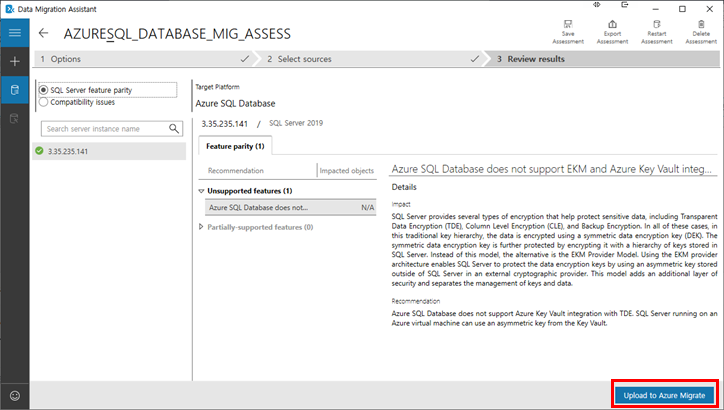The height and width of the screenshot is (410, 724).
Task: Minimize the Data Migration Assistant window
Action: (656, 9)
